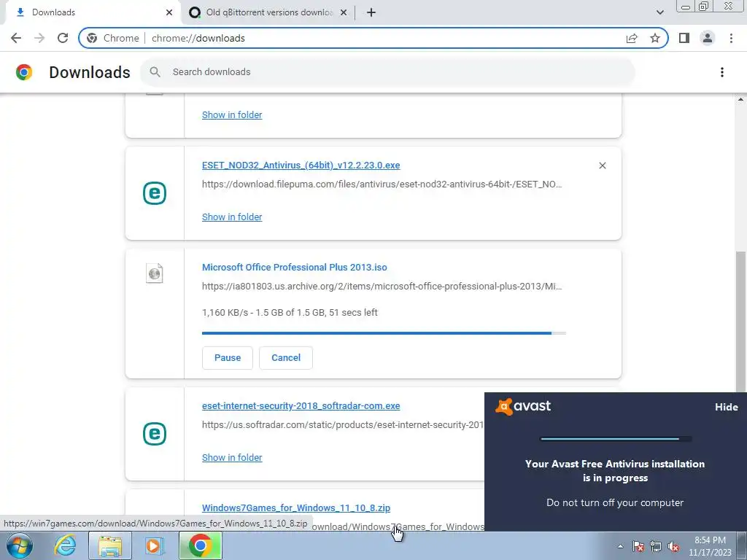Open the Downloads page more actions menu
The width and height of the screenshot is (747, 560).
[x=722, y=72]
